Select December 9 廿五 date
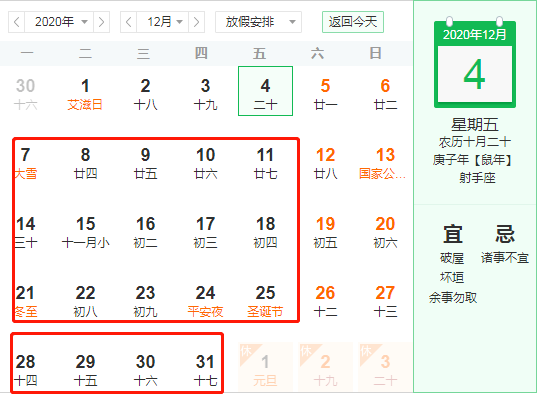 click(145, 164)
